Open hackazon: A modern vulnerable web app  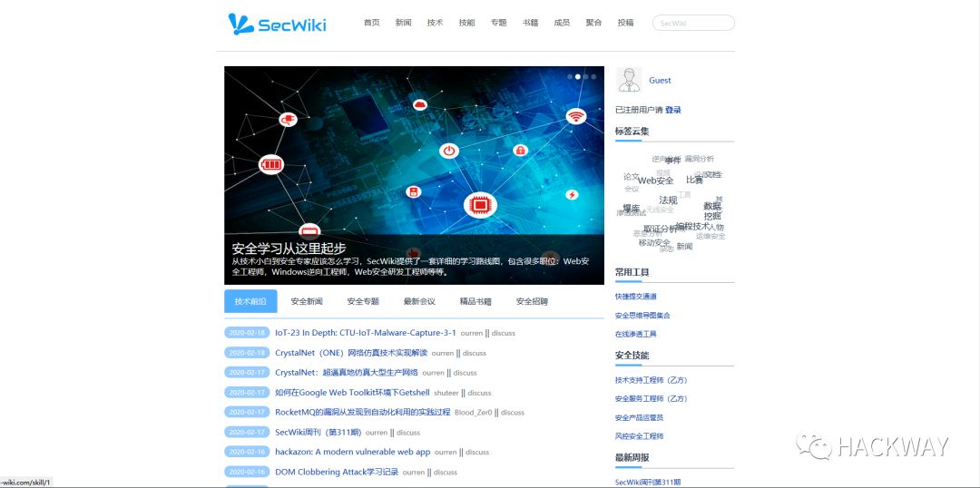(352, 451)
